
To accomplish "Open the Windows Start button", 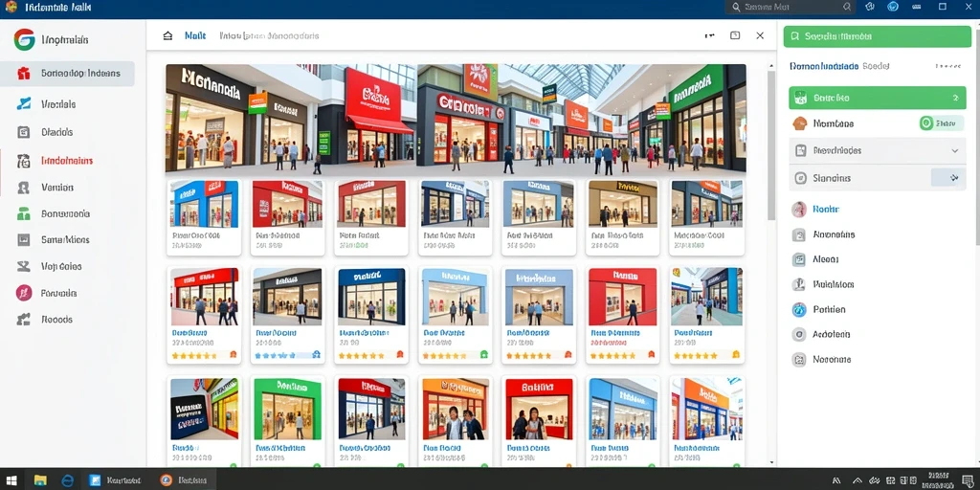I will tap(12, 480).
